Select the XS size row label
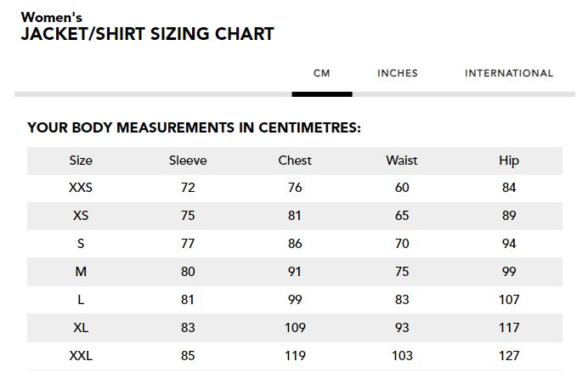 click(x=81, y=216)
